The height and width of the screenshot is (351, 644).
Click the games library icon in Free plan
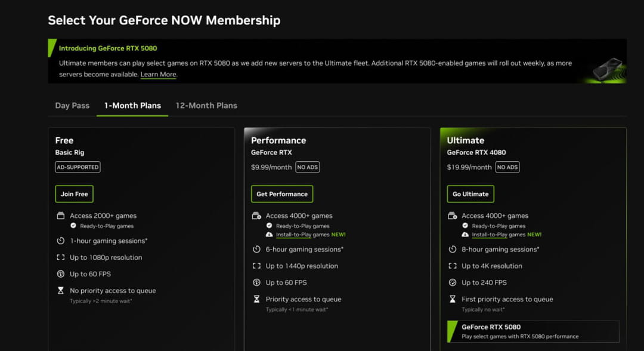click(60, 215)
